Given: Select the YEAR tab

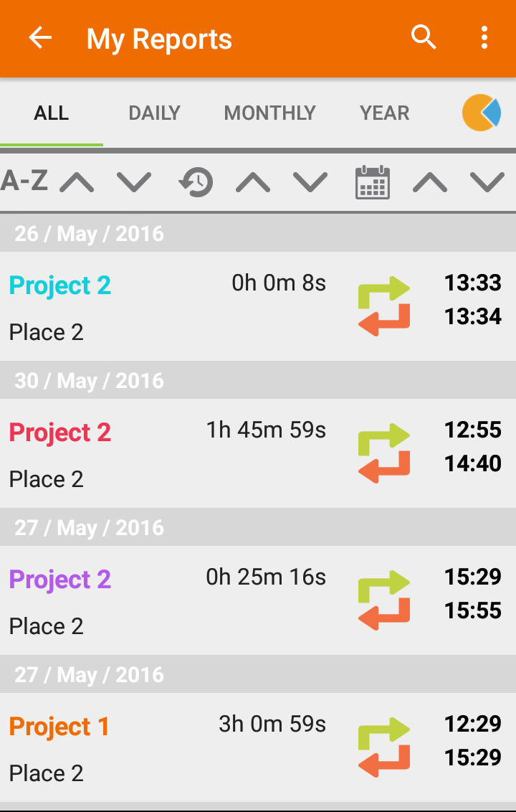Looking at the screenshot, I should coord(385,113).
